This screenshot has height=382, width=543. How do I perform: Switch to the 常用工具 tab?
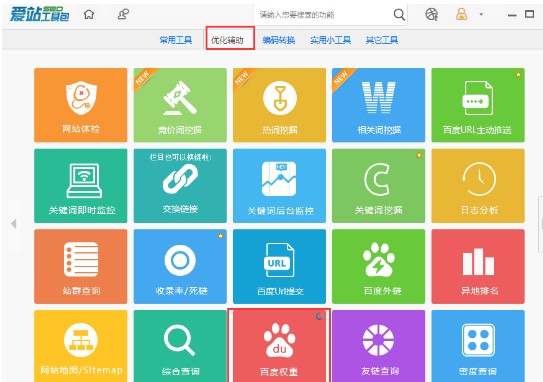pos(176,40)
